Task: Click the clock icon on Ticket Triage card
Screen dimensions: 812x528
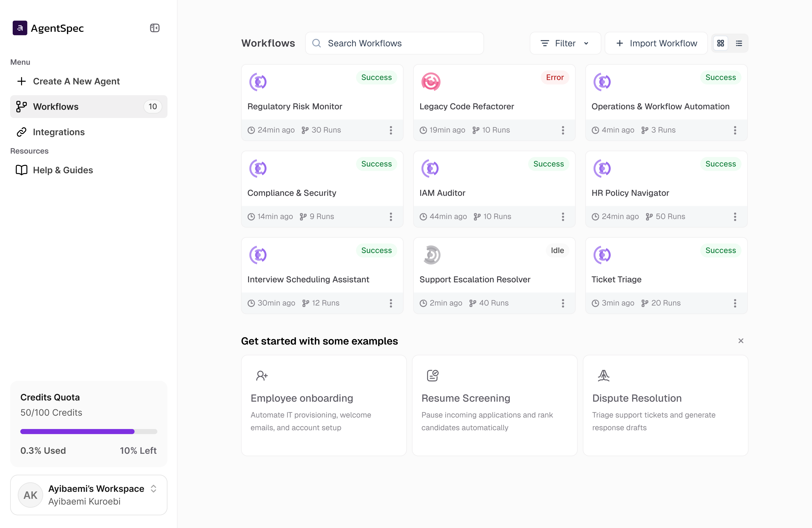Action: pyautogui.click(x=595, y=303)
